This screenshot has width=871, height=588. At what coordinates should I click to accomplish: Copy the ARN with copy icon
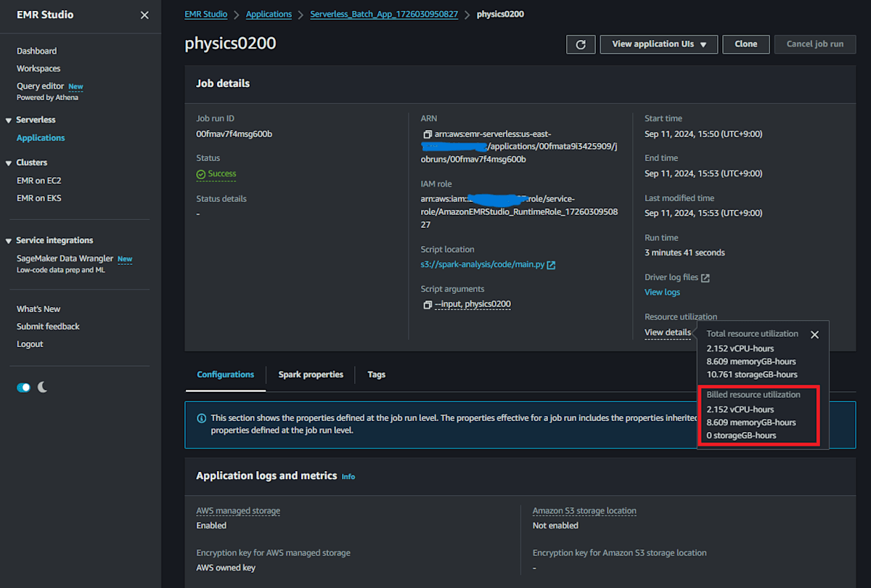click(x=427, y=134)
